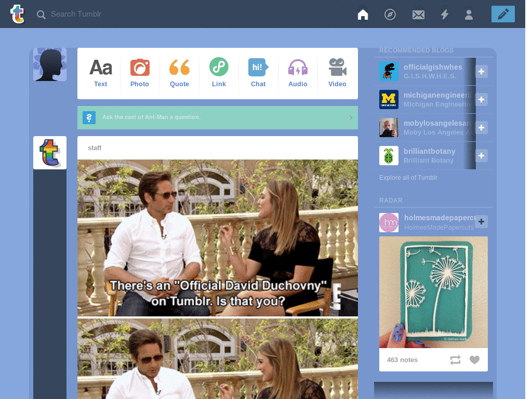
Task: Click the RECOMMENDED BLOGS heading
Action: (416, 50)
